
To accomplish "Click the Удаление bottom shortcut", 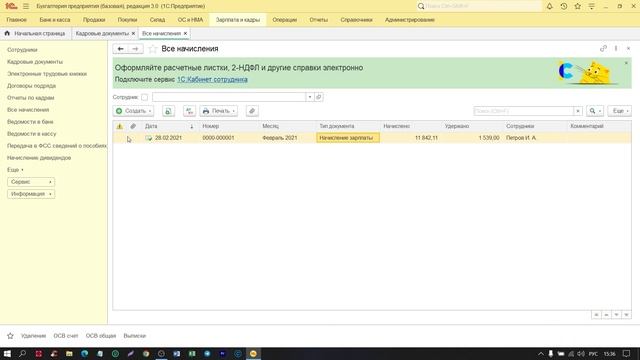I will (33, 336).
